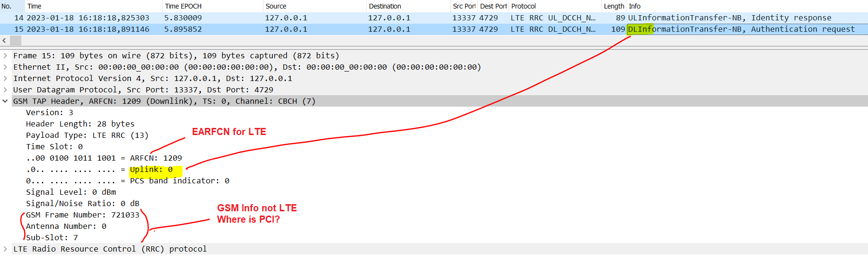Select GSM Frame Number: 721033 field
The width and height of the screenshot is (868, 262).
coord(83,215)
